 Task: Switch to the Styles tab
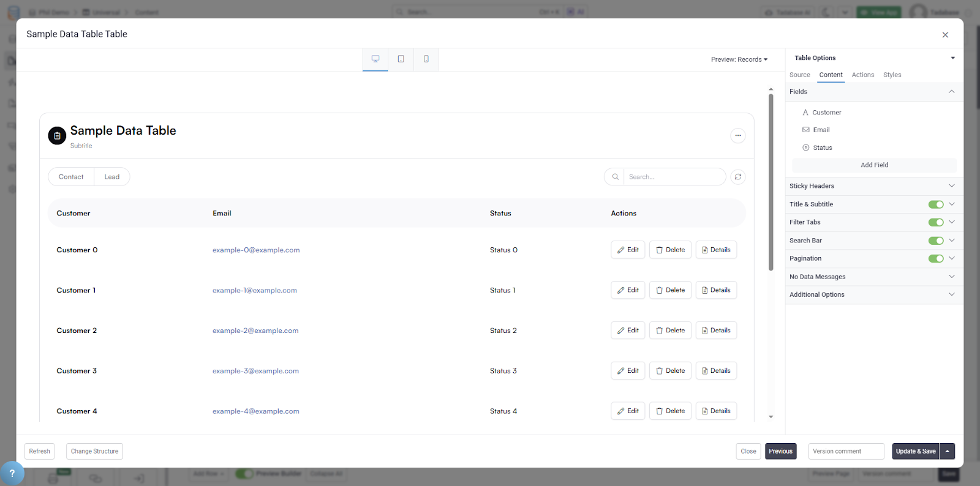(892, 75)
